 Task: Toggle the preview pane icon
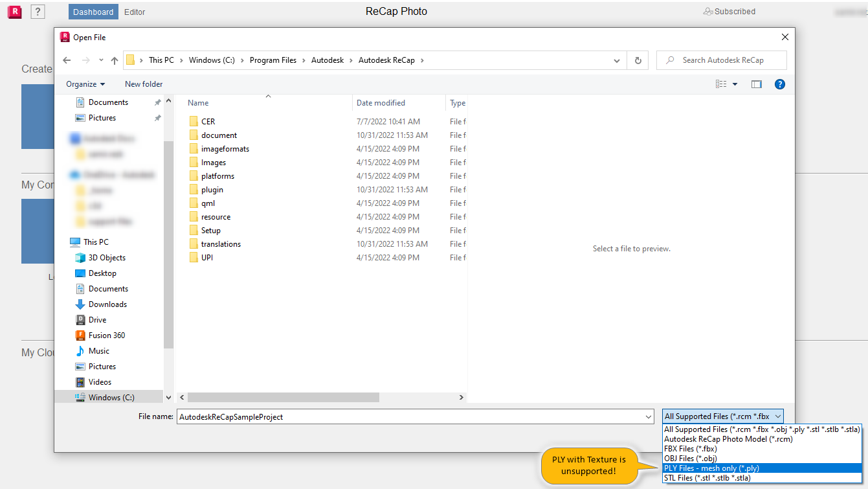(756, 84)
